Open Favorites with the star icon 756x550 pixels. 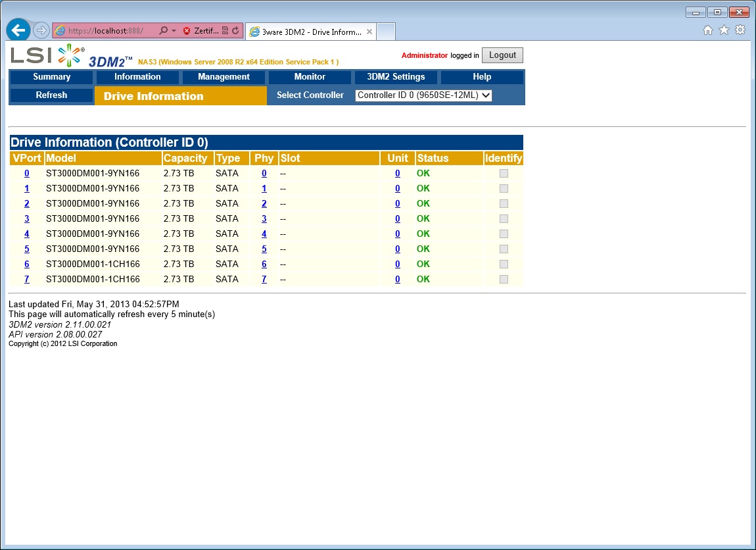[724, 30]
